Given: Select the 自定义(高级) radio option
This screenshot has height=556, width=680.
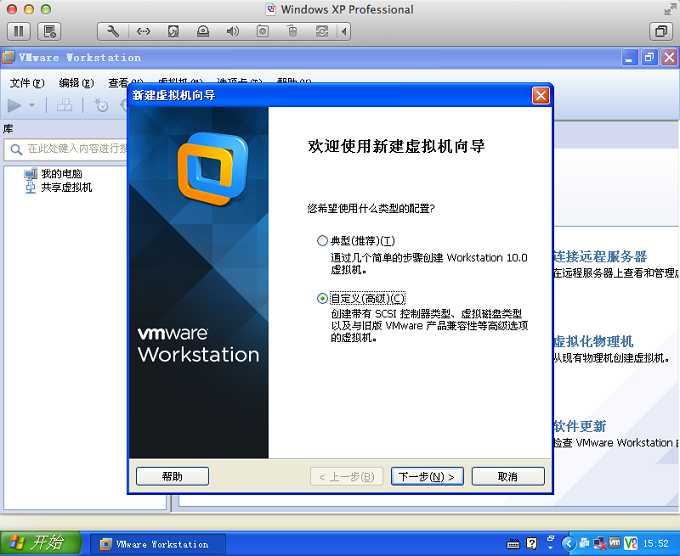Looking at the screenshot, I should coord(322,298).
